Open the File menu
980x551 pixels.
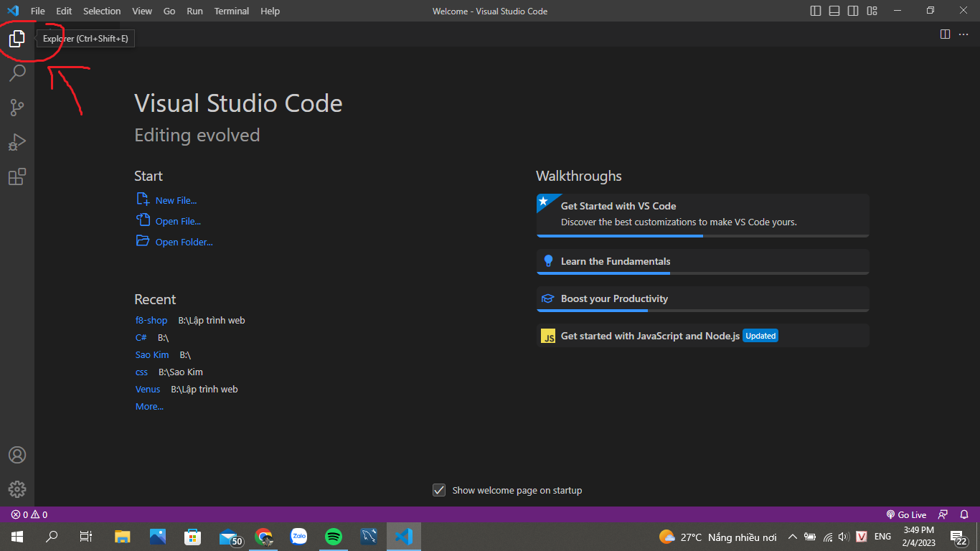coord(38,11)
